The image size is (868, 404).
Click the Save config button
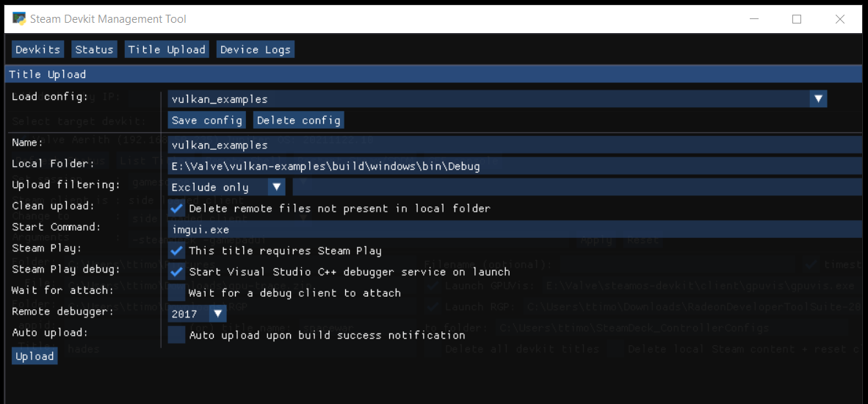[x=207, y=120]
